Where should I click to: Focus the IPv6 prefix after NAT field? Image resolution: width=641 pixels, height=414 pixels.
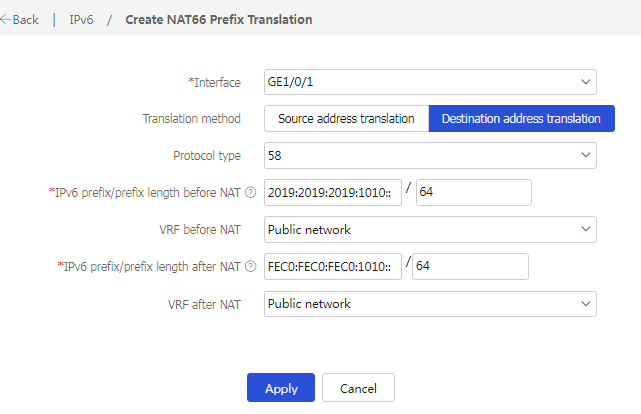[333, 266]
